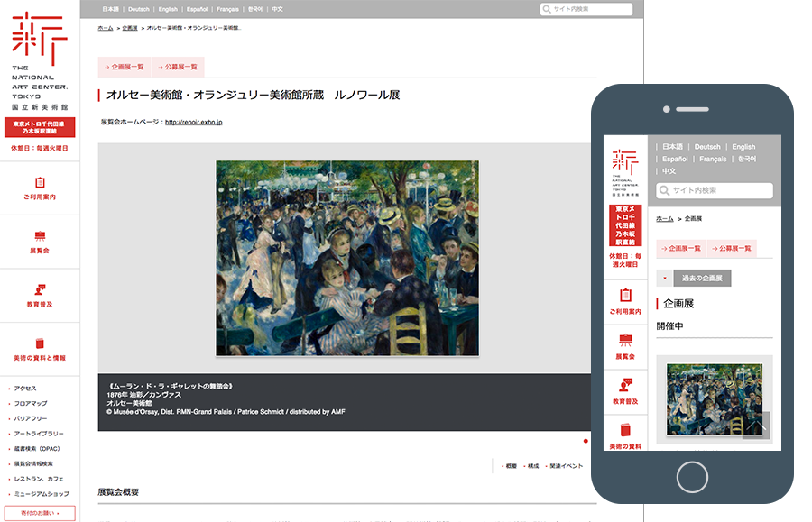Tap the 展覧会 easel icon in mobile preview
This screenshot has width=812, height=522.
pyautogui.click(x=625, y=340)
